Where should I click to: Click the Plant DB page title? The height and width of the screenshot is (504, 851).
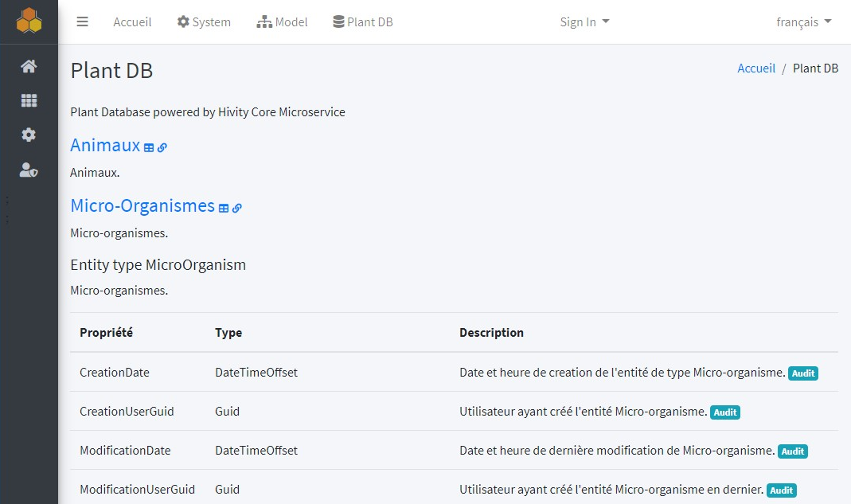point(111,71)
